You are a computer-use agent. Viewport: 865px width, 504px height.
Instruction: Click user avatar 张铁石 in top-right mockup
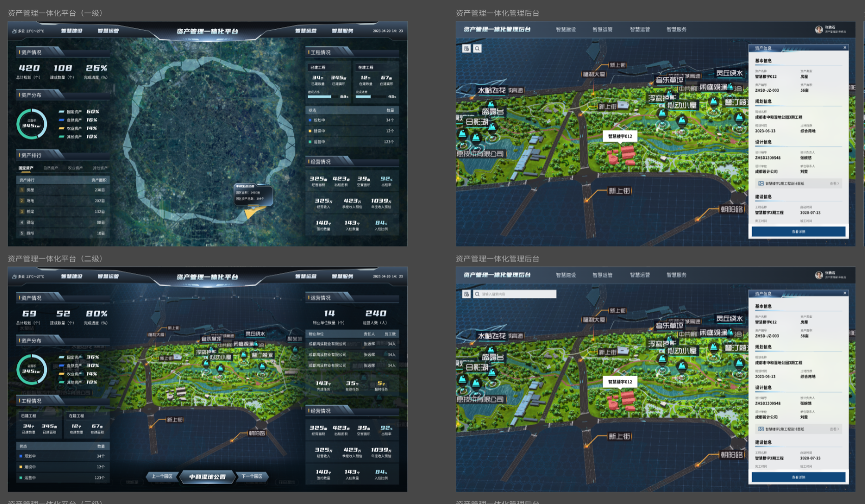click(819, 30)
